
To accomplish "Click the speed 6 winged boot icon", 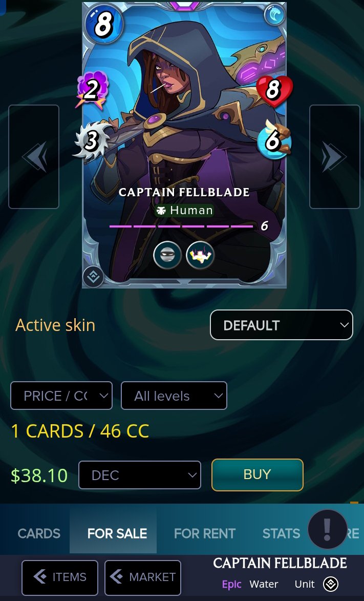I will (x=274, y=140).
